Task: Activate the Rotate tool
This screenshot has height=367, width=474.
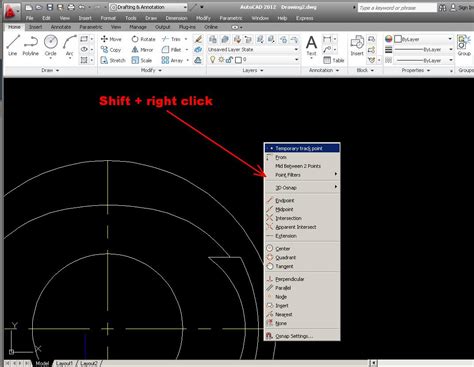Action: [143, 39]
